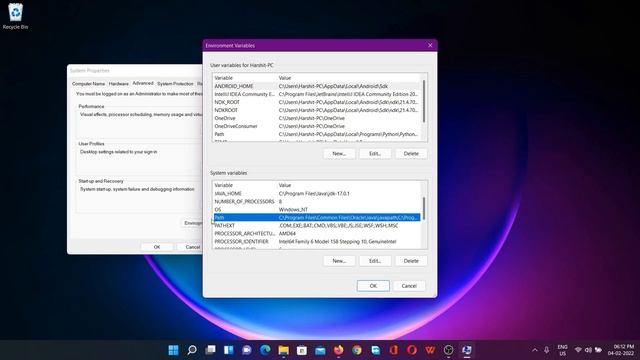
Task: Show hidden tray icons chevron
Action: (x=535, y=350)
